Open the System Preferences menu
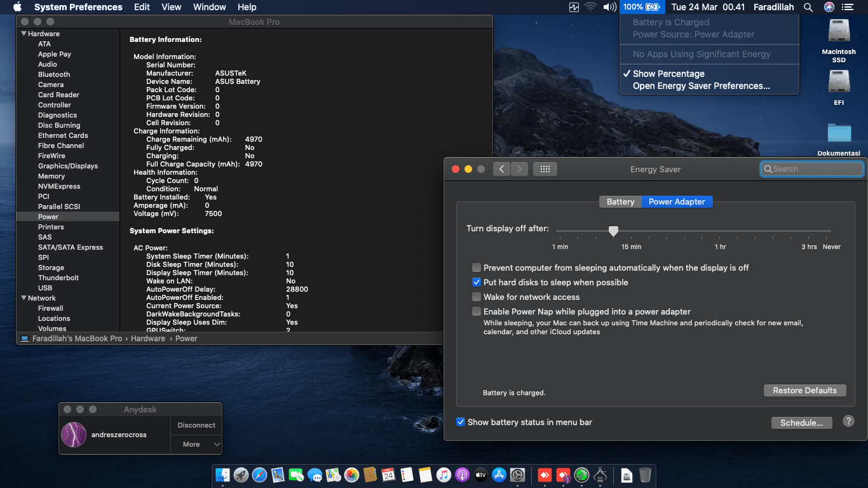This screenshot has height=488, width=868. pos(78,7)
